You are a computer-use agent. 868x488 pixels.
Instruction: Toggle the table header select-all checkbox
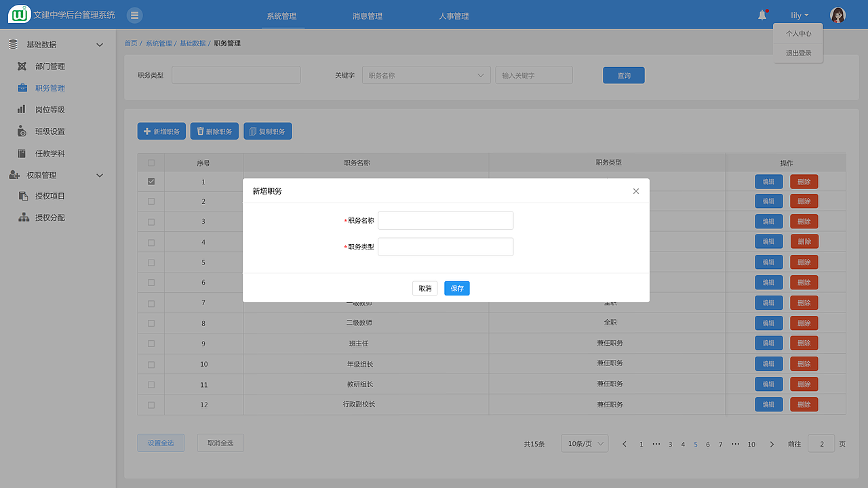[x=151, y=163]
